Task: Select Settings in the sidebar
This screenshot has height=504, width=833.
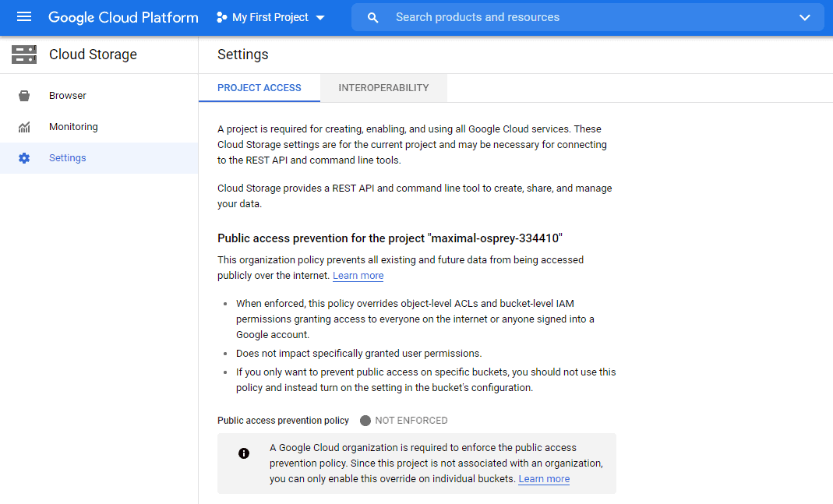Action: 99,158
